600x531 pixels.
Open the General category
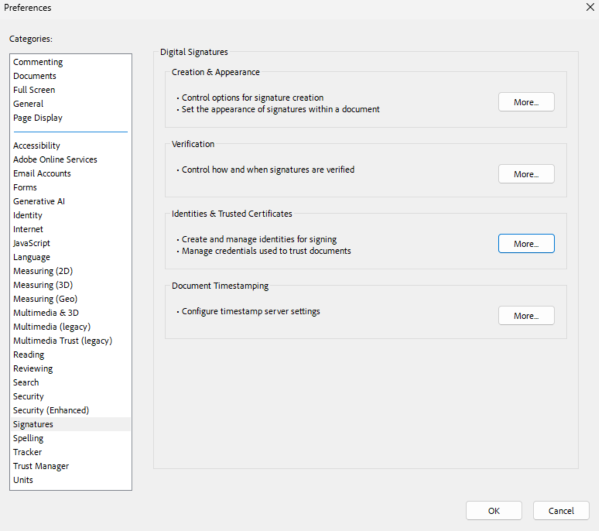[x=28, y=104]
